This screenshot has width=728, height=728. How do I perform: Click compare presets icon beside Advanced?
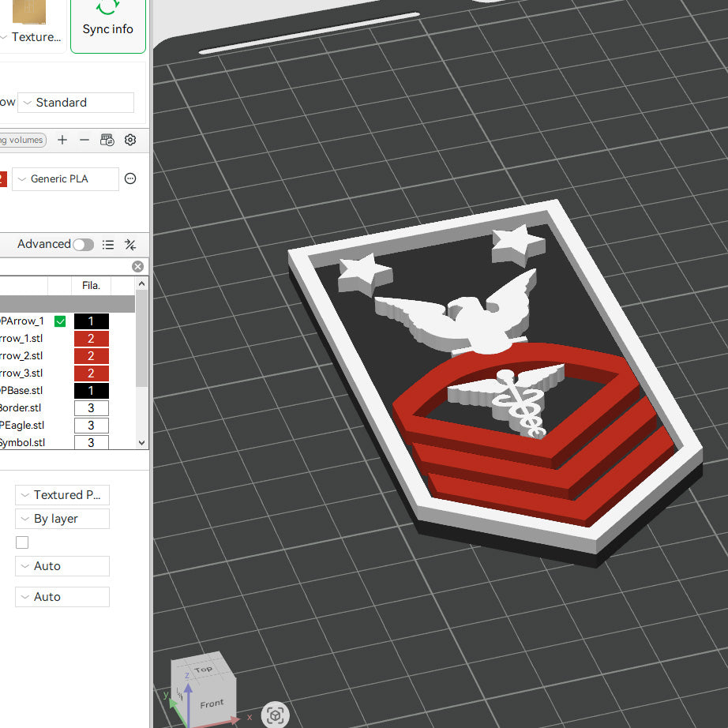[x=130, y=245]
